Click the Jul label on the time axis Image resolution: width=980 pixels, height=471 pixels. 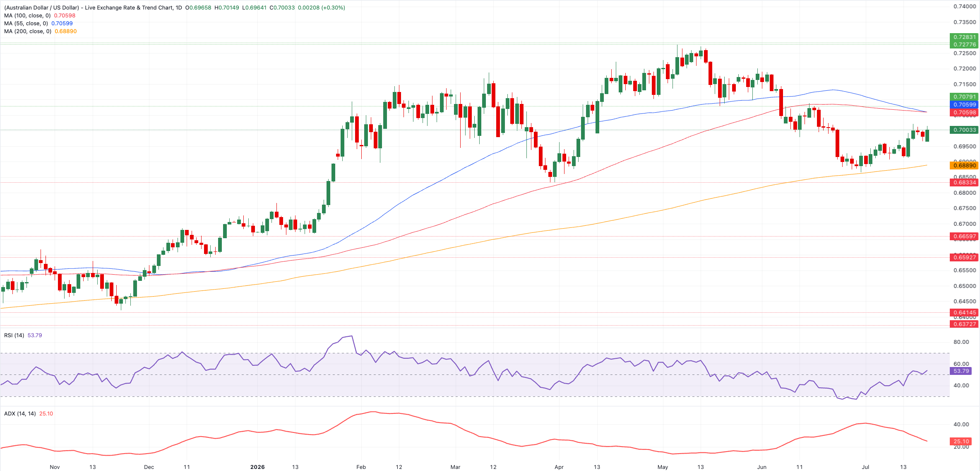coord(865,467)
